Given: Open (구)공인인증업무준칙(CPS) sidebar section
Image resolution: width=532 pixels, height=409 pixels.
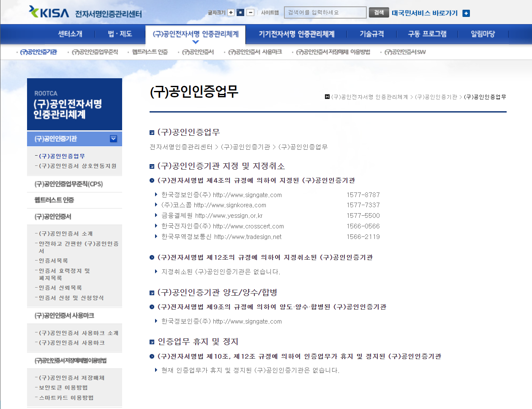Looking at the screenshot, I should click(68, 184).
